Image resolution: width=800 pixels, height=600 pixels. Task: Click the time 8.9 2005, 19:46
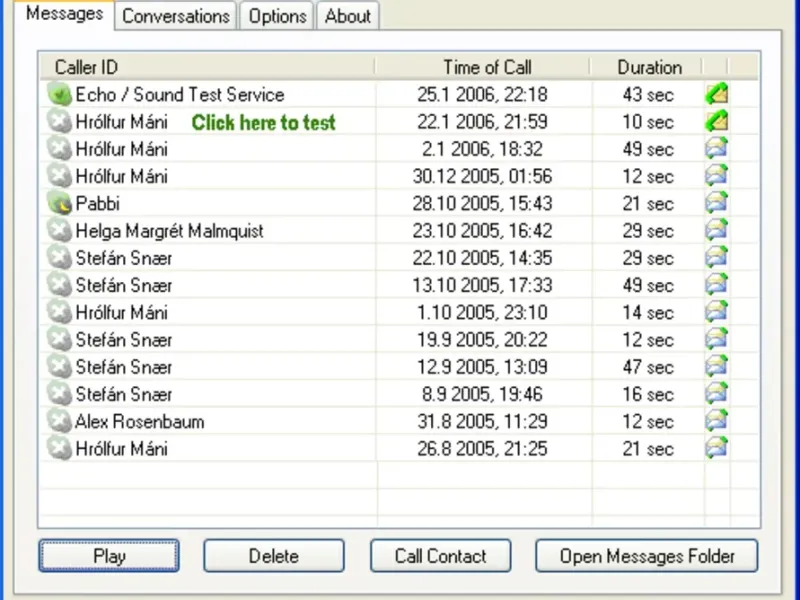482,394
